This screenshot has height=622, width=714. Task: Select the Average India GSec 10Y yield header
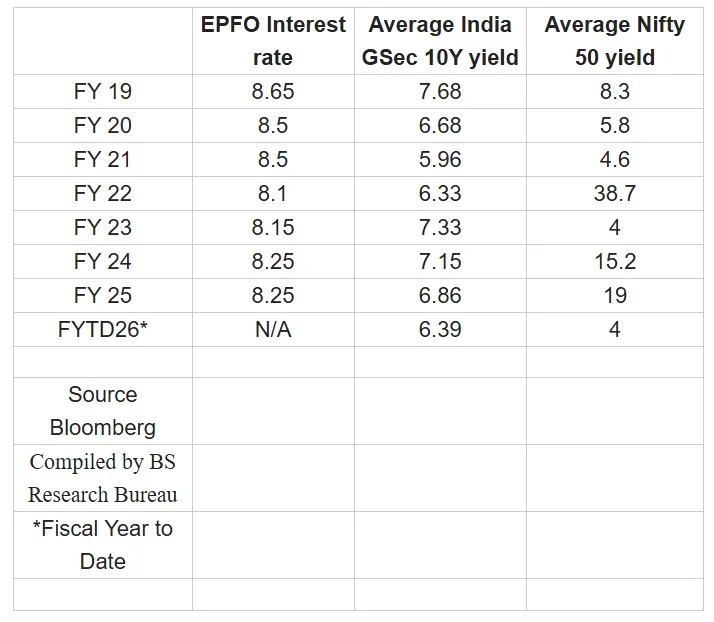440,41
